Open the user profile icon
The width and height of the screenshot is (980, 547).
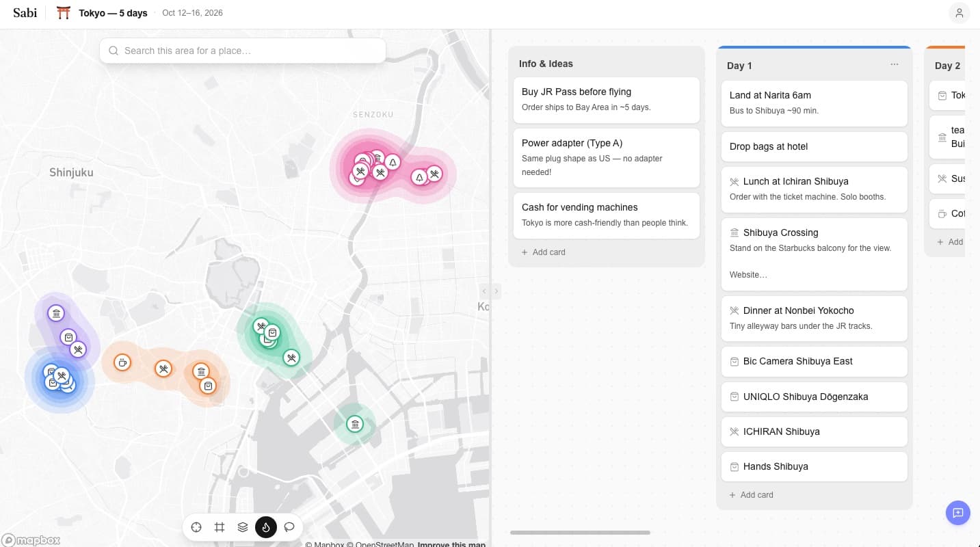click(959, 13)
